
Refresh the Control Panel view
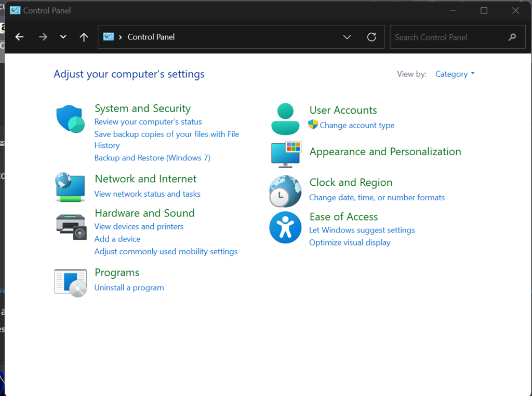coord(371,37)
